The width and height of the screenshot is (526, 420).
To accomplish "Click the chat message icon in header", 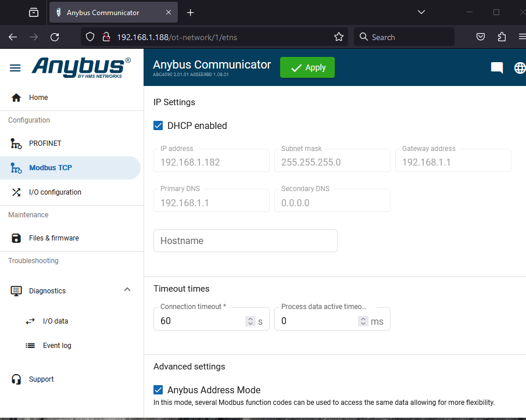I will (x=496, y=68).
